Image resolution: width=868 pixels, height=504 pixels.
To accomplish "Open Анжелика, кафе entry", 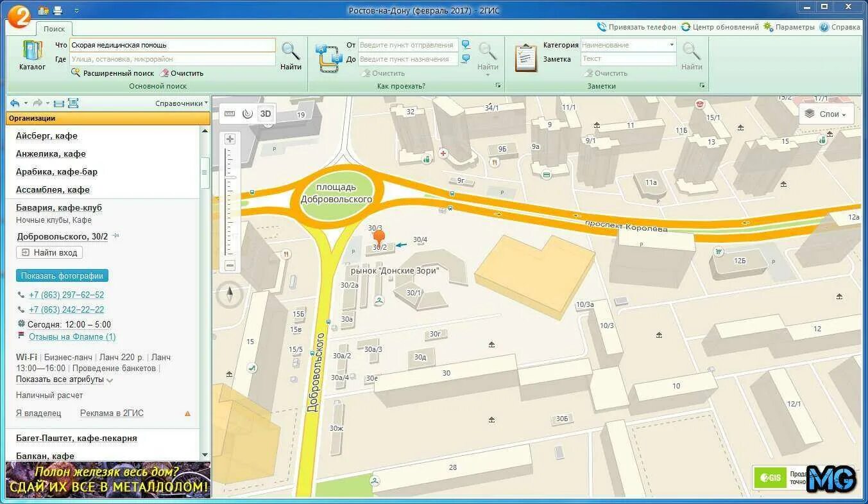I will click(x=51, y=154).
